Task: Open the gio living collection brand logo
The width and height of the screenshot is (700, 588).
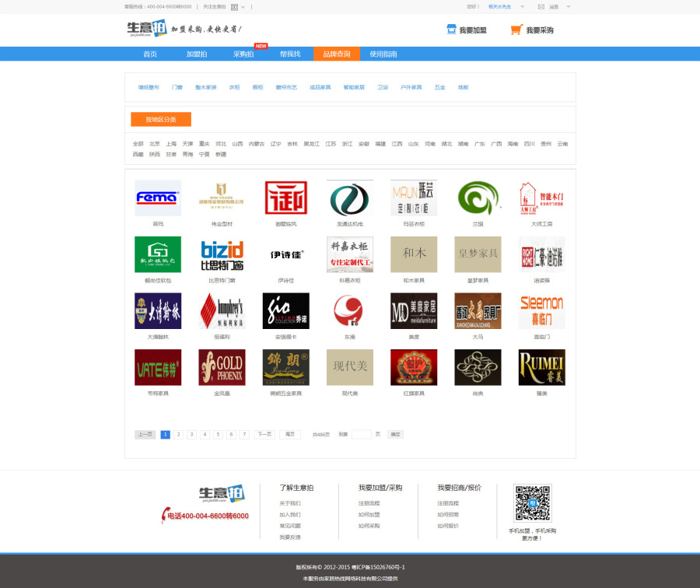Action: (285, 311)
